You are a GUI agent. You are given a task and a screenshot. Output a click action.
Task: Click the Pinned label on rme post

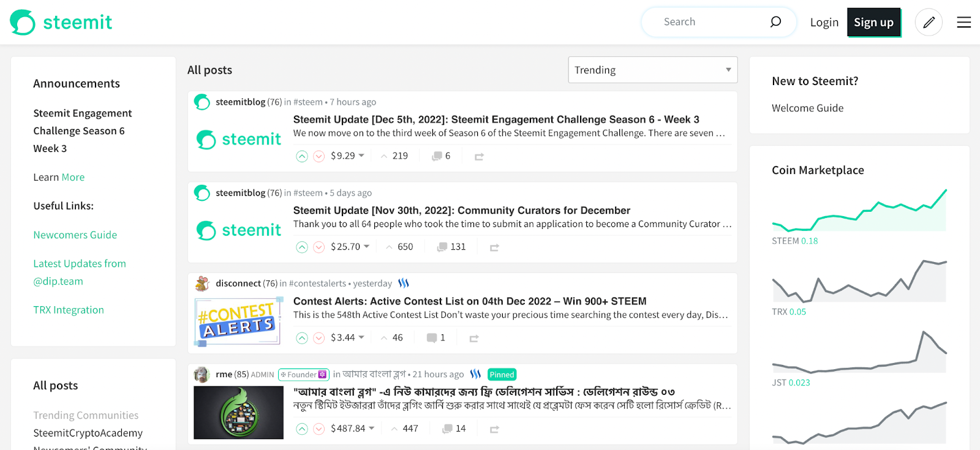502,375
